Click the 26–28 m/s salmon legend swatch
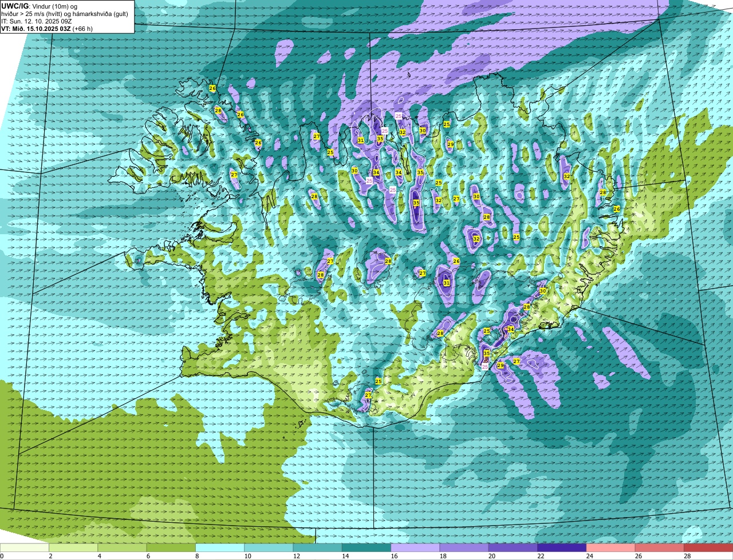Screen dimensions: 733x560 (x=660, y=547)
